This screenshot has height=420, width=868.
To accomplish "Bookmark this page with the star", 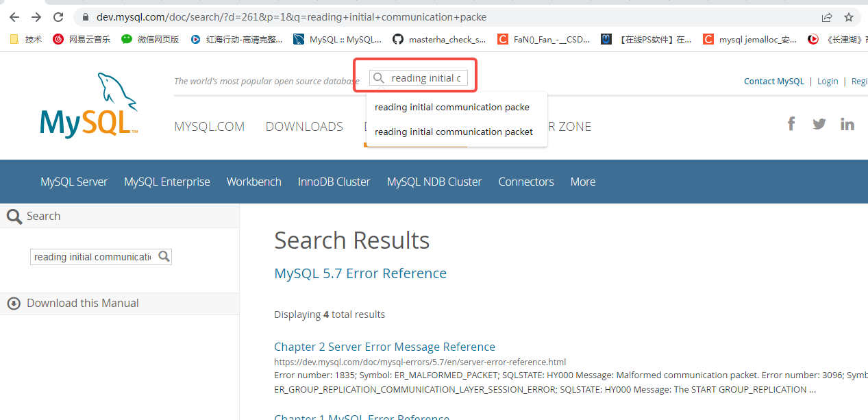I will point(849,17).
